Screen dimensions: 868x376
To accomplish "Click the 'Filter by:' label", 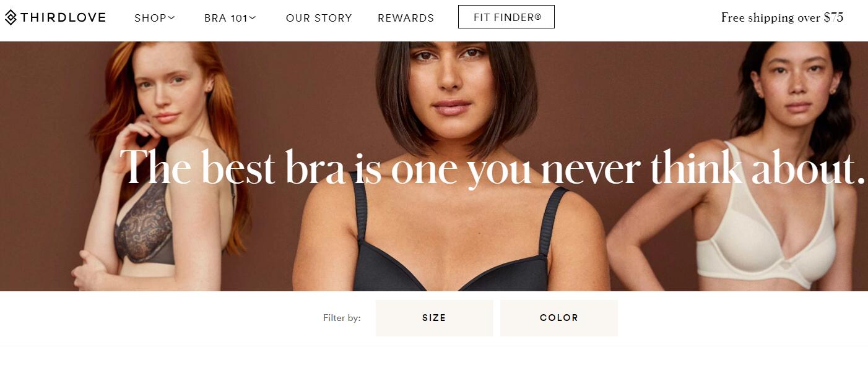I will 342,318.
